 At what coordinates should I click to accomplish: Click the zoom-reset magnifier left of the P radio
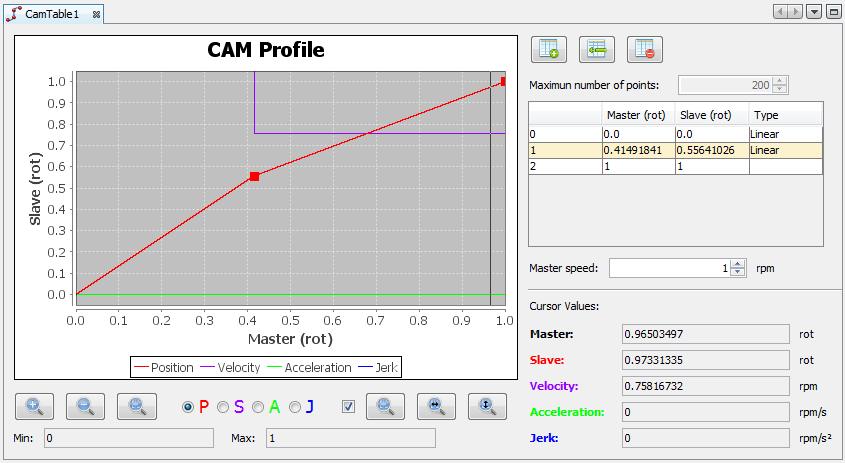[137, 406]
